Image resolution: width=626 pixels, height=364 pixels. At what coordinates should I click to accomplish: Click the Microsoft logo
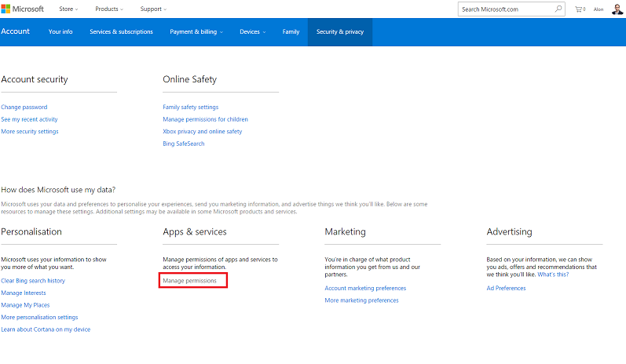tap(22, 9)
